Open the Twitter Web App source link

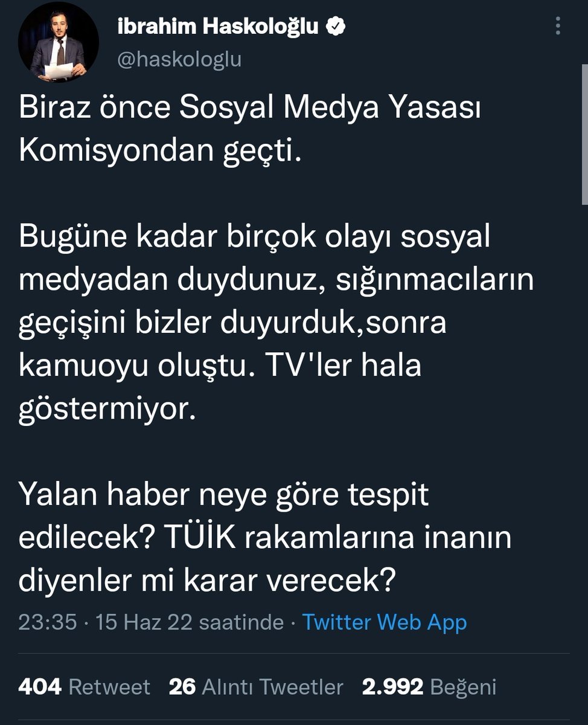(x=384, y=622)
